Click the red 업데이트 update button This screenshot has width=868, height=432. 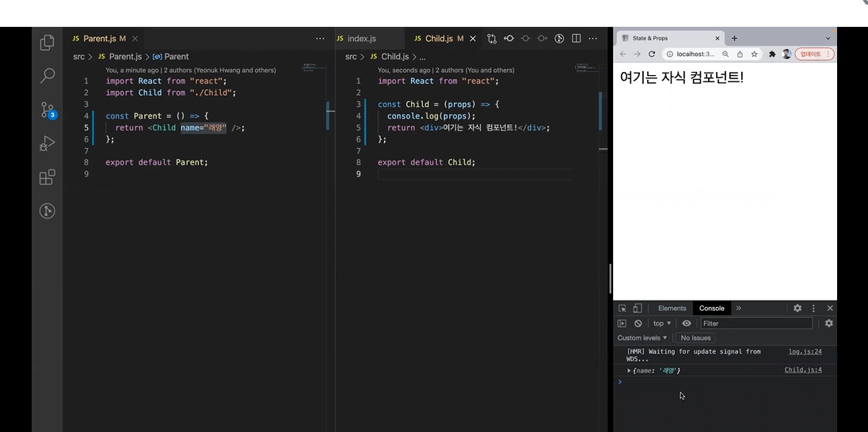tap(814, 54)
